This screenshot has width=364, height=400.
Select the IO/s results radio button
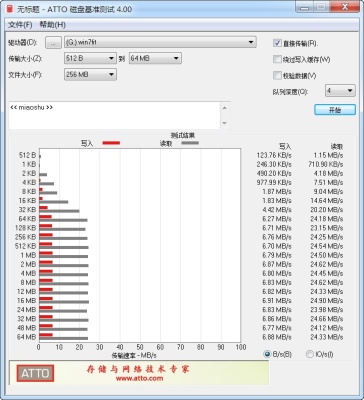point(309,354)
